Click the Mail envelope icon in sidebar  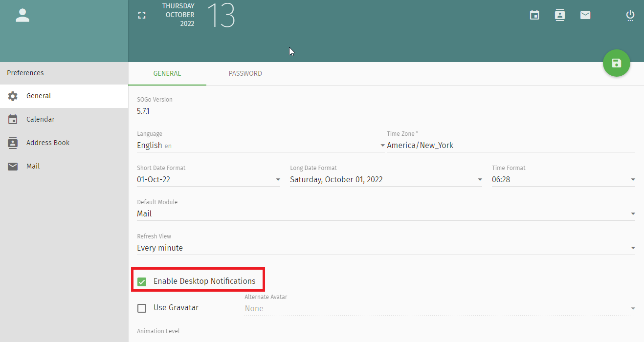(x=13, y=167)
